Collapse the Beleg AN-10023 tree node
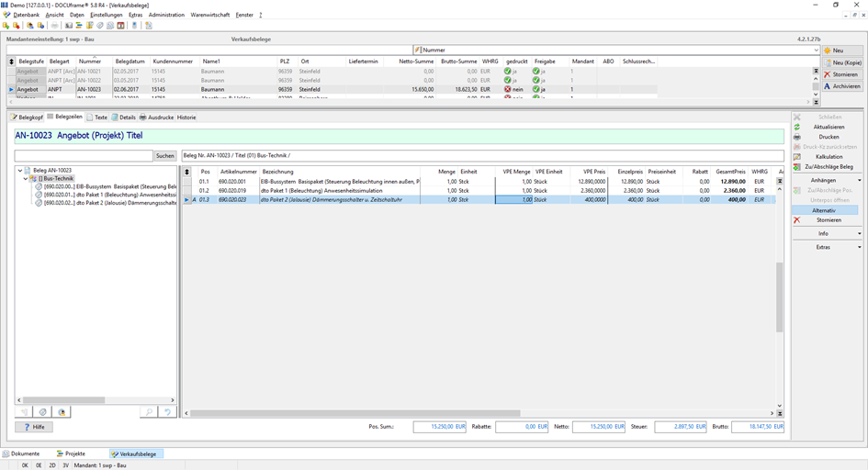This screenshot has width=868, height=470. tap(20, 171)
